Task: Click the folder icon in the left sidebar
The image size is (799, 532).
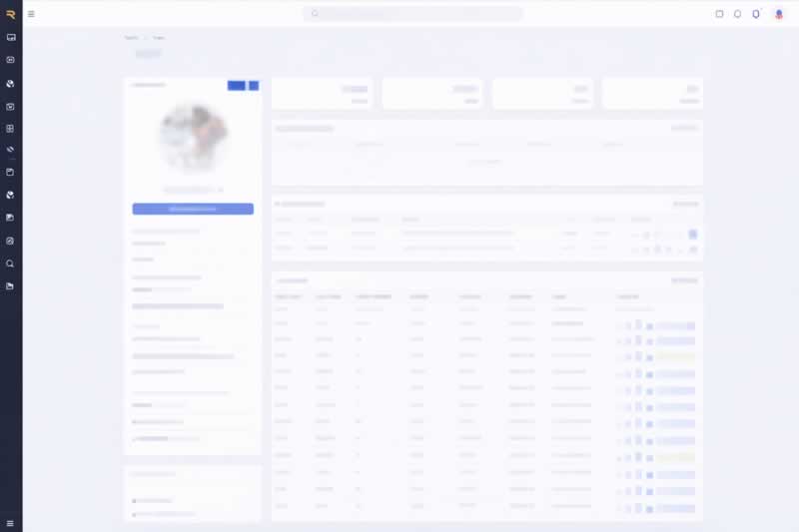Action: [x=10, y=286]
